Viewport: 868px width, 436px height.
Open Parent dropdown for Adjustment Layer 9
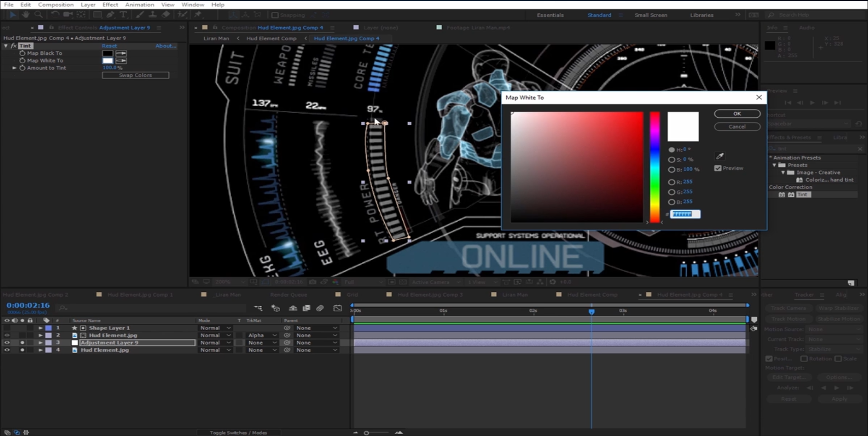[316, 343]
